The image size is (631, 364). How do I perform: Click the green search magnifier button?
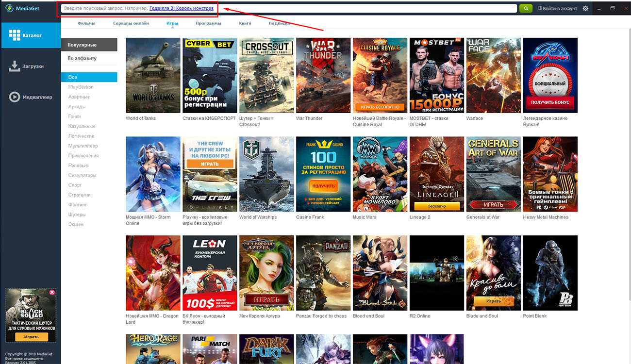click(x=526, y=8)
